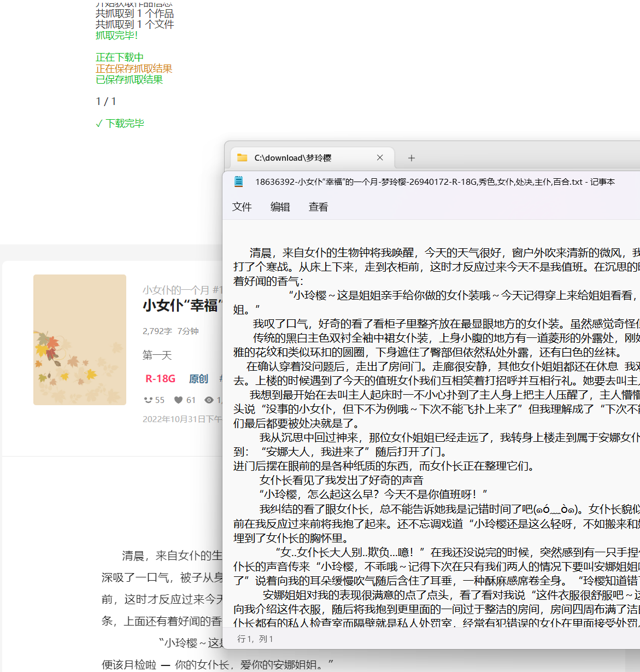
Task: Click the eye views icon
Action: point(209,400)
